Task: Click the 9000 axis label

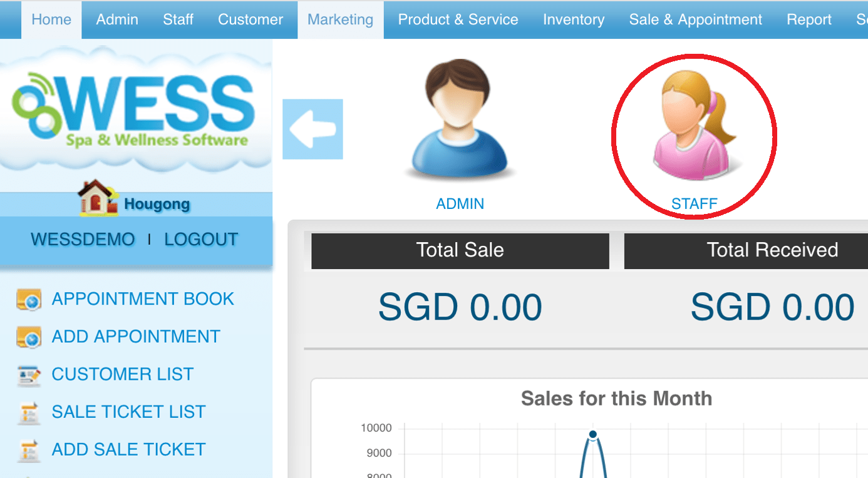Action: pyautogui.click(x=380, y=454)
